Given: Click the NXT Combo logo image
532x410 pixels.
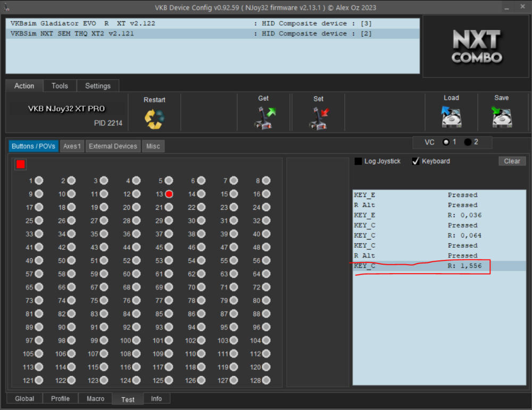Looking at the screenshot, I should [x=476, y=46].
